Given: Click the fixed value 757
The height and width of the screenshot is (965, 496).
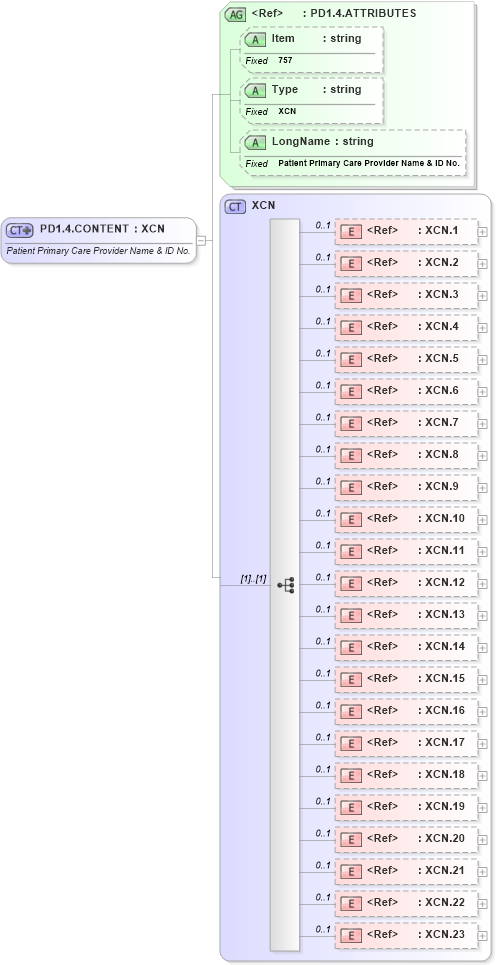Looking at the screenshot, I should [285, 60].
